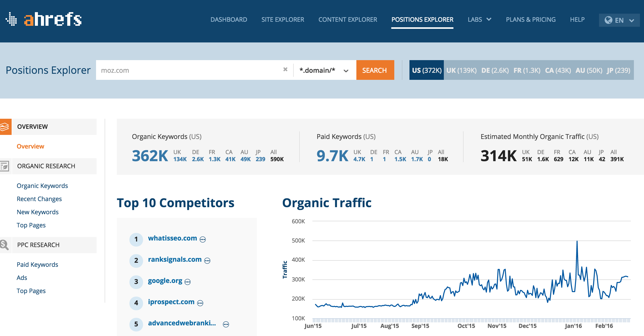Click the ORGANIC RESEARCH section header
Image resolution: width=644 pixels, height=336 pixels.
pyautogui.click(x=54, y=166)
